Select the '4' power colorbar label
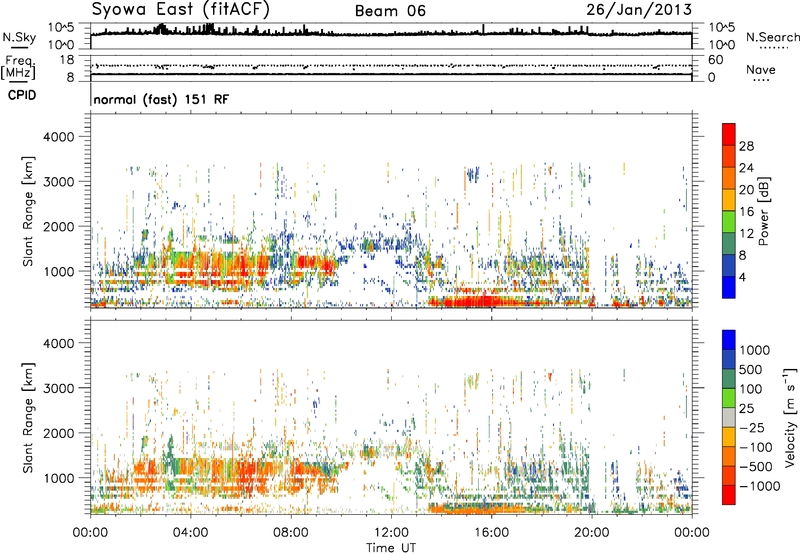Image resolution: width=800 pixels, height=554 pixels. point(742,277)
